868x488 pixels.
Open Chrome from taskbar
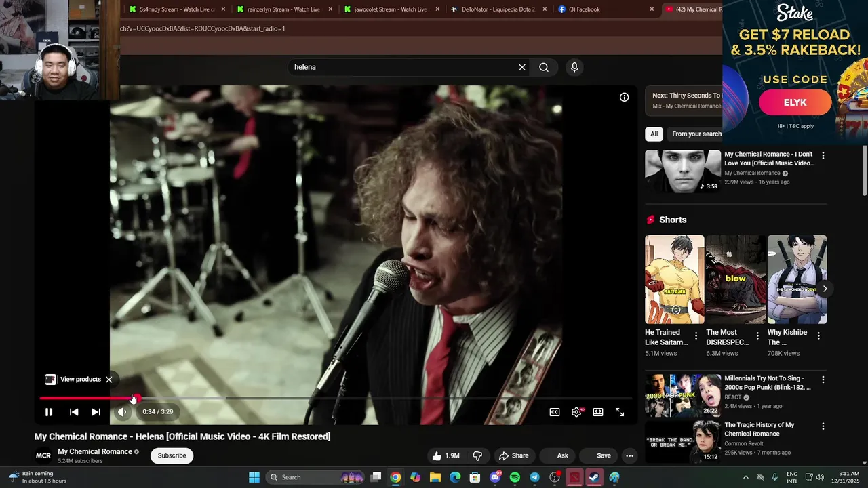coord(395,477)
